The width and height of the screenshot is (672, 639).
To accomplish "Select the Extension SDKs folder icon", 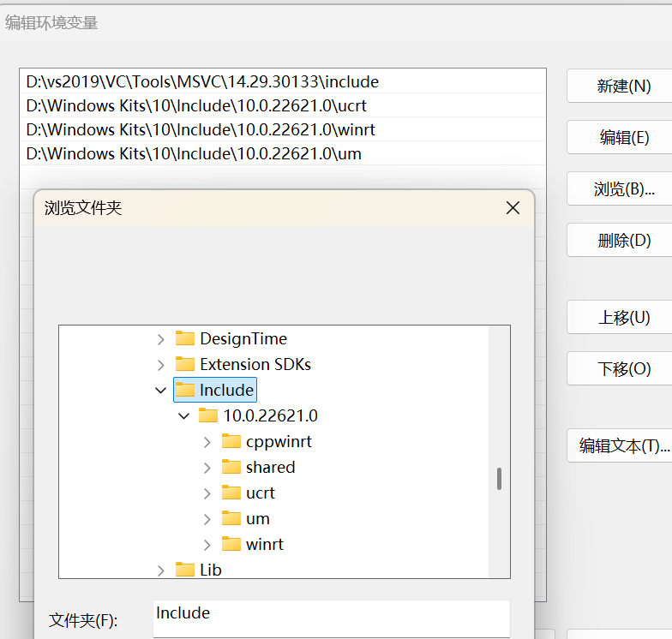I will point(185,363).
